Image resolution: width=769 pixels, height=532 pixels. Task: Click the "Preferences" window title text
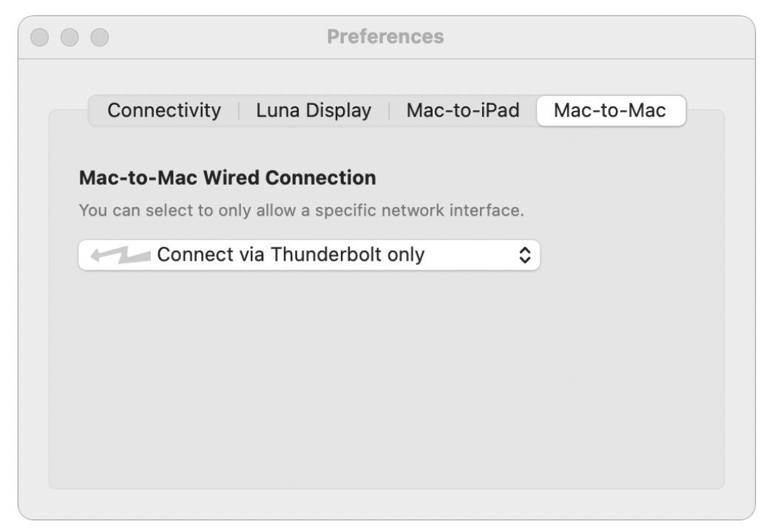(385, 36)
